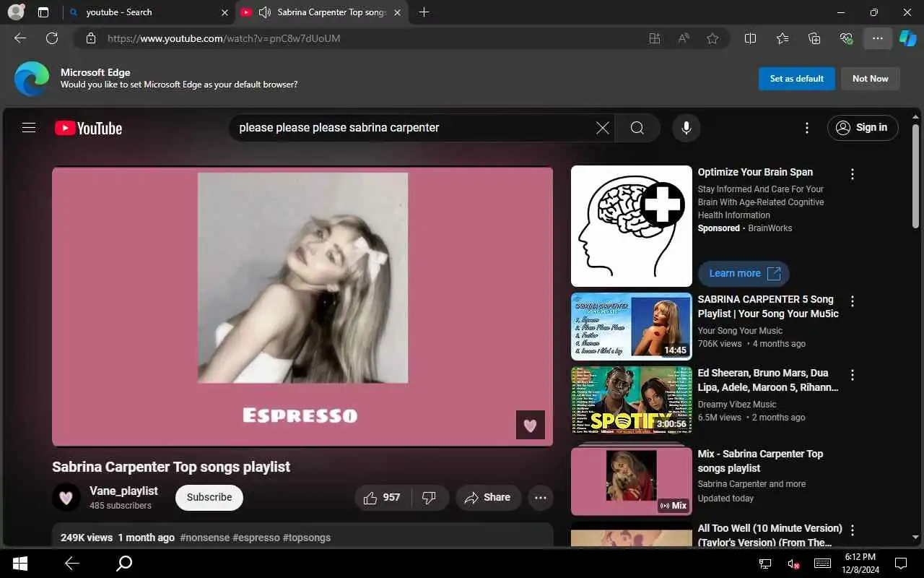Image resolution: width=924 pixels, height=578 pixels.
Task: Open the Edge profile icon
Action: tap(16, 12)
